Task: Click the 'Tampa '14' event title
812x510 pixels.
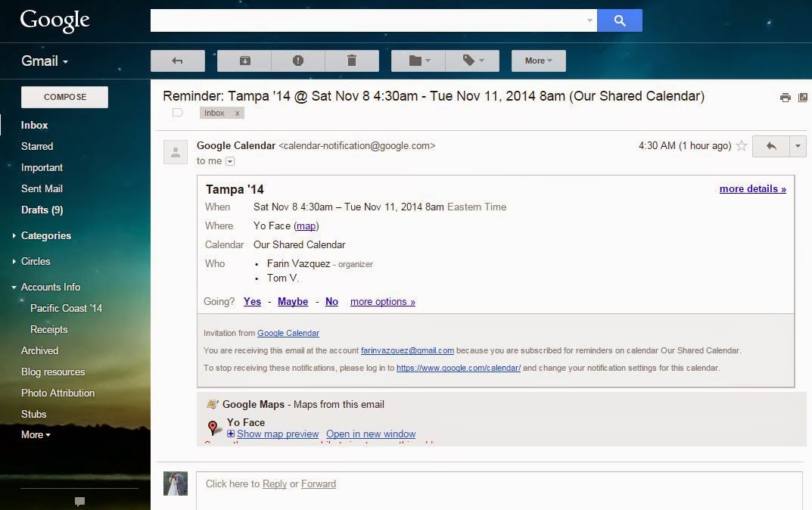Action: [235, 189]
